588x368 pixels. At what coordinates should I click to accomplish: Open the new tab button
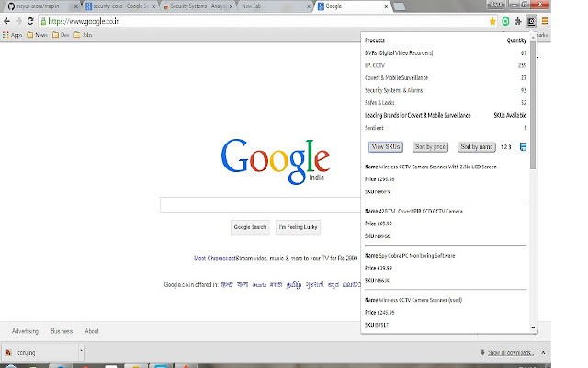pos(400,6)
